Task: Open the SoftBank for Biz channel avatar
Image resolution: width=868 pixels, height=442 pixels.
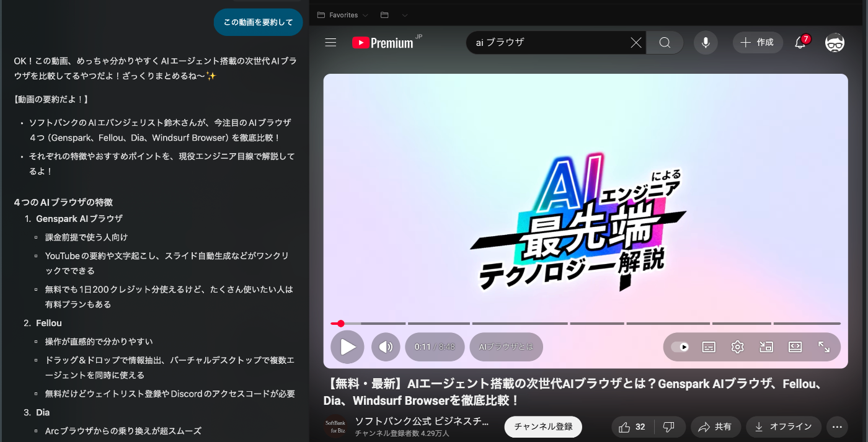Action: click(x=335, y=427)
